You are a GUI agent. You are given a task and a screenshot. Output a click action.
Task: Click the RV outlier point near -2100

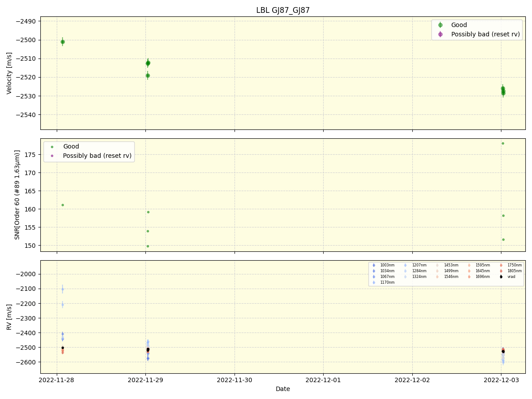(63, 289)
